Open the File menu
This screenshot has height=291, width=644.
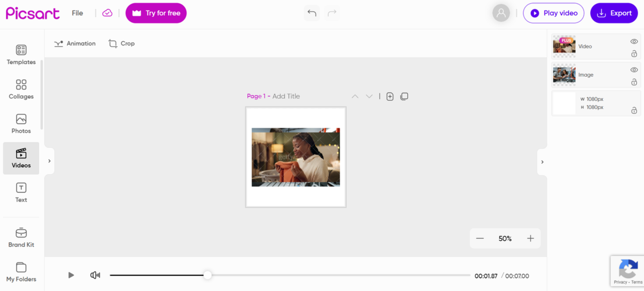pyautogui.click(x=77, y=13)
